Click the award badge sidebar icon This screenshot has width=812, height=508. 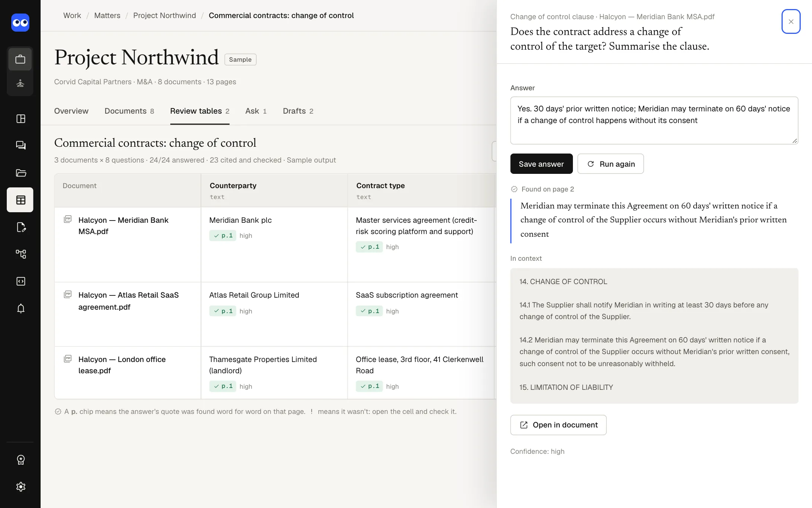pyautogui.click(x=21, y=459)
